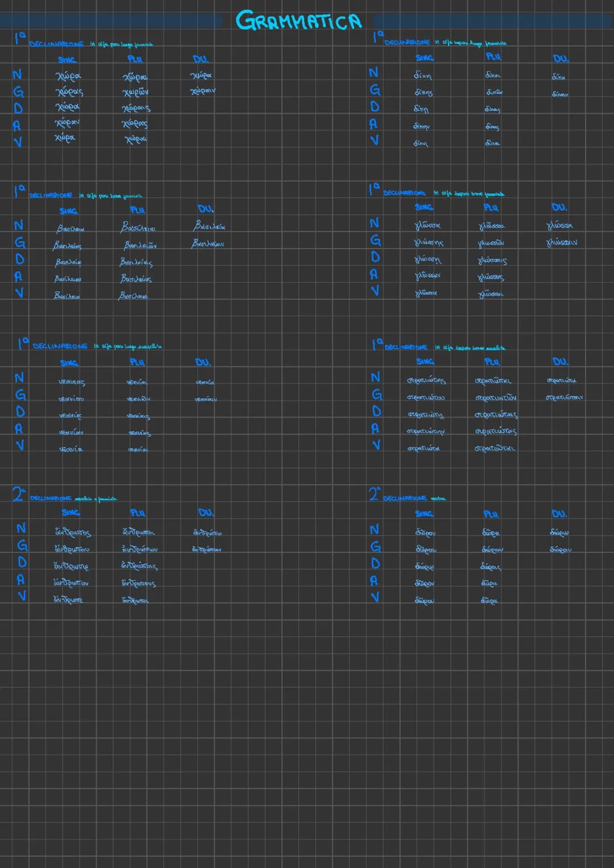Click the SING header above χώρα
This screenshot has height=868, width=614.
tap(67, 60)
